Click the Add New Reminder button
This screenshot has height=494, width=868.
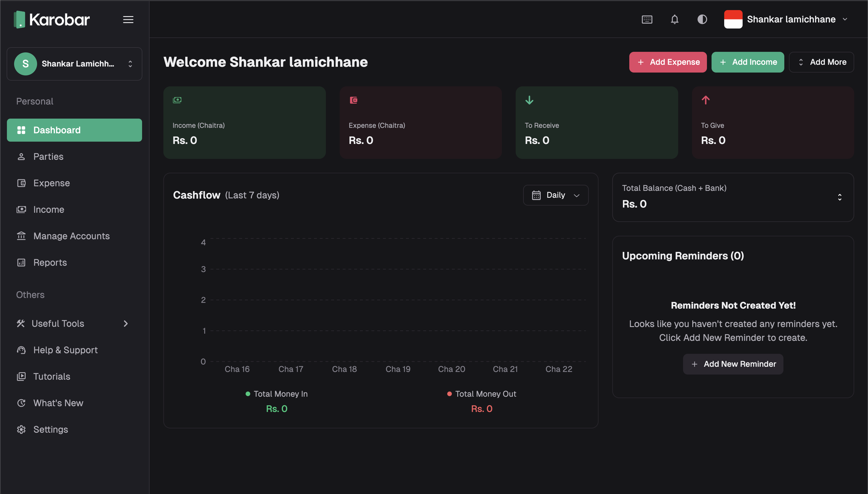(x=733, y=364)
